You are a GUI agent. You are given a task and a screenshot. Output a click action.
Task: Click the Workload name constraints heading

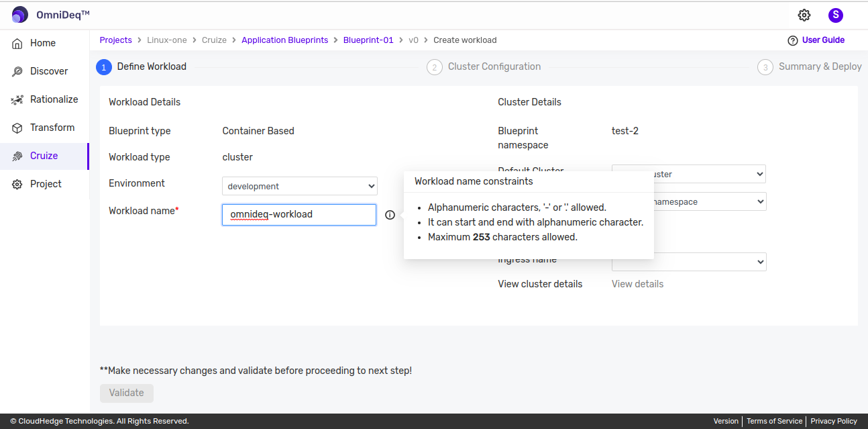474,181
